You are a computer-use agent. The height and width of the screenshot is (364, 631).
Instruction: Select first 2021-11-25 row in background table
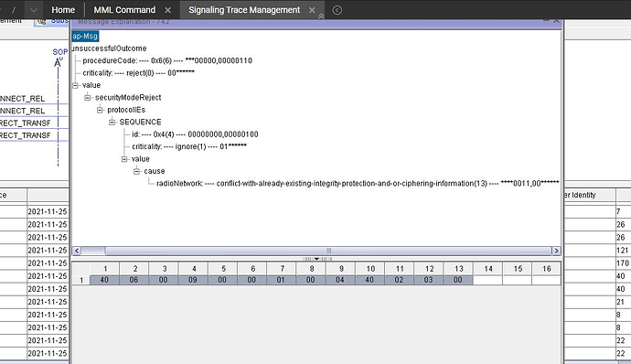(48, 211)
